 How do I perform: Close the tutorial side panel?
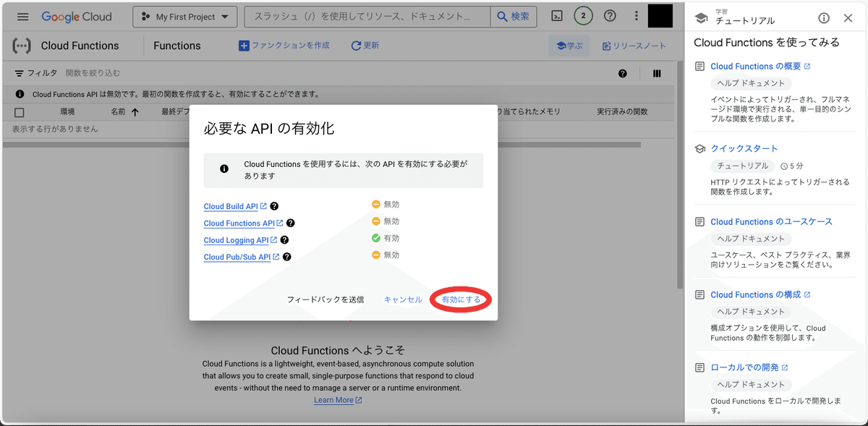(848, 18)
